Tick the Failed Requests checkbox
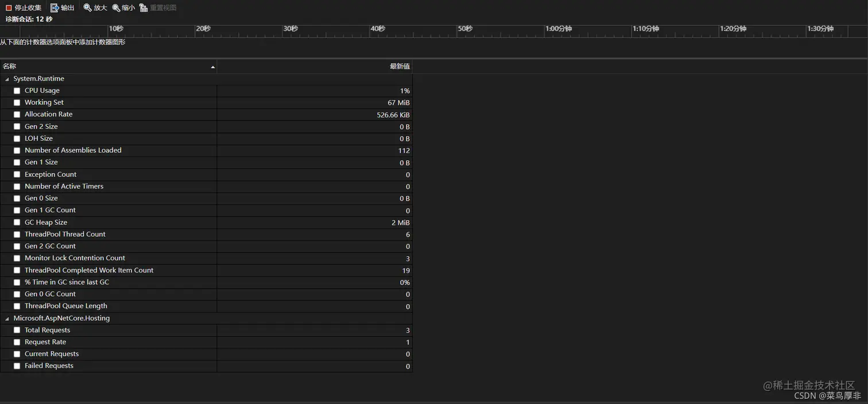Screen dimensions: 868x404 [x=17, y=366]
